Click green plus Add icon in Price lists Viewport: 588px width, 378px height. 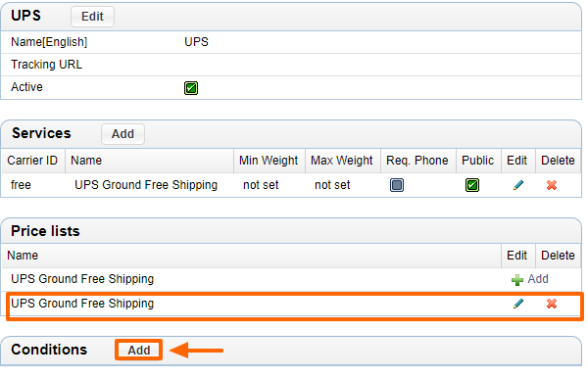pyautogui.click(x=517, y=280)
